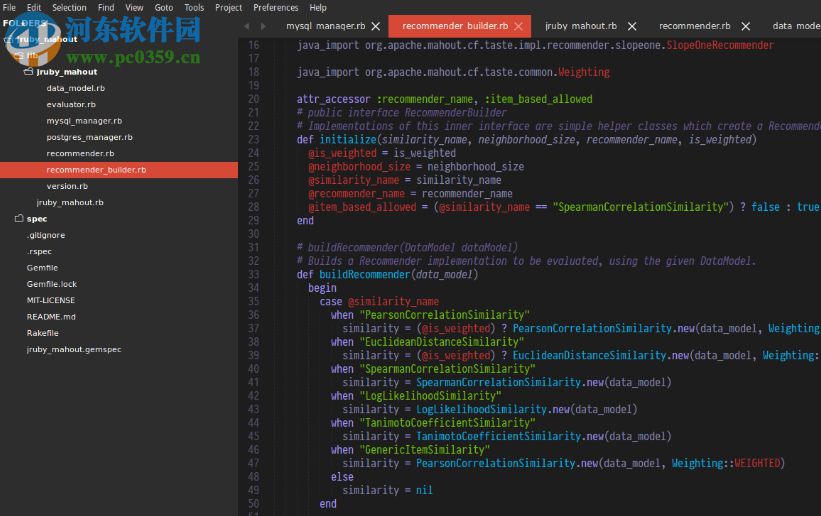
Task: Open MIT-LICENSE file
Action: (50, 300)
